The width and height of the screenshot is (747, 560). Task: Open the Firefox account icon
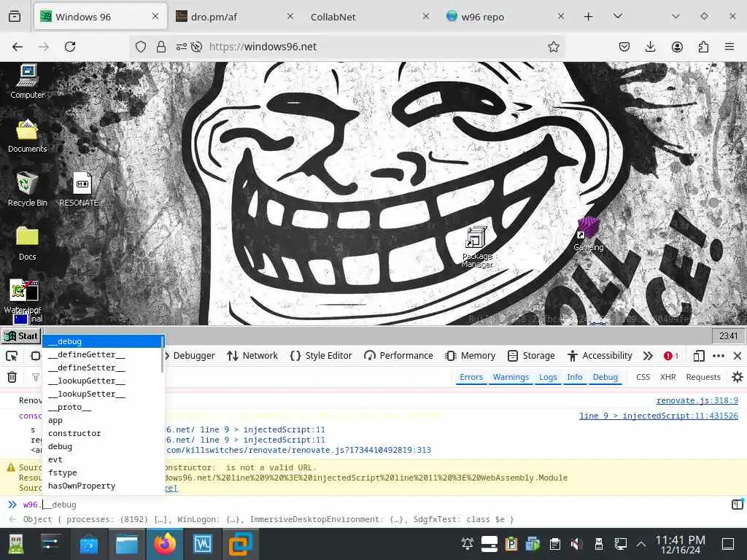click(677, 47)
